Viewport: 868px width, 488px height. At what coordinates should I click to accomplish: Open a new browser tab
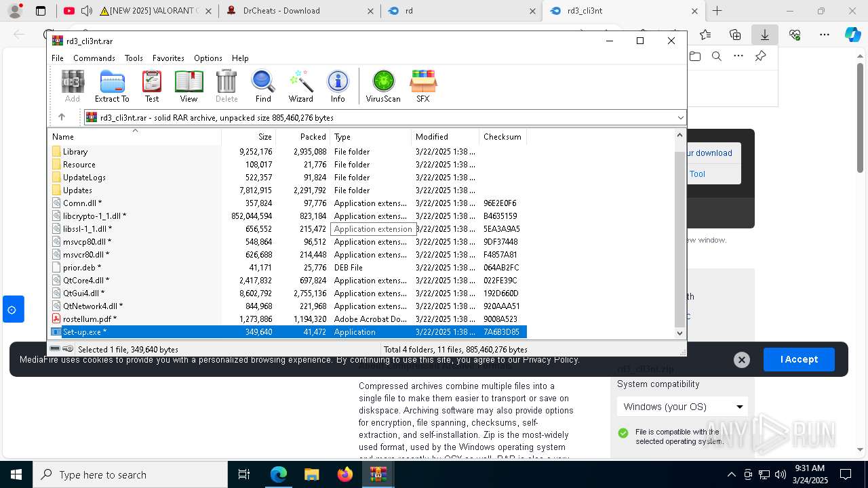(717, 11)
